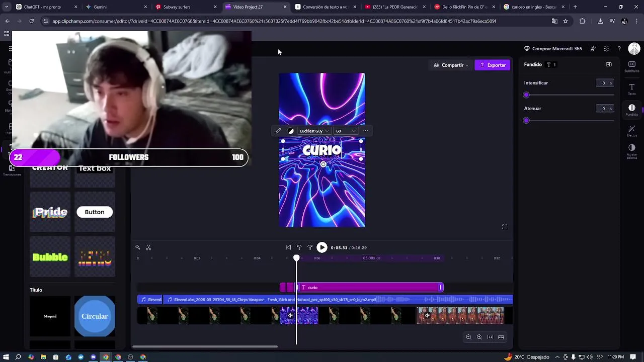The height and width of the screenshot is (362, 644).
Task: Select the ElevenLabs mp3 audio clip
Action: tap(338, 300)
